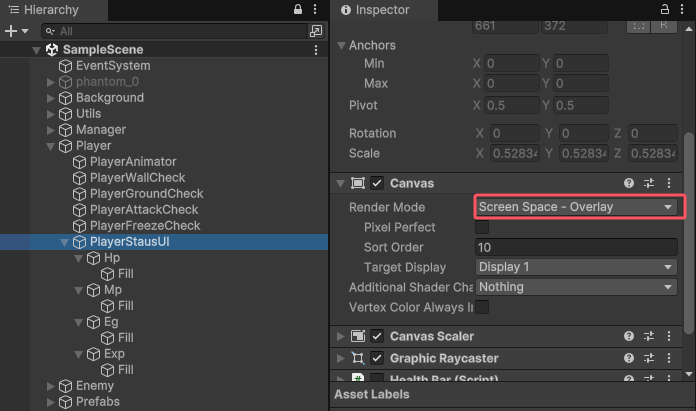Open the Render Mode dropdown
This screenshot has height=411, width=696.
576,207
